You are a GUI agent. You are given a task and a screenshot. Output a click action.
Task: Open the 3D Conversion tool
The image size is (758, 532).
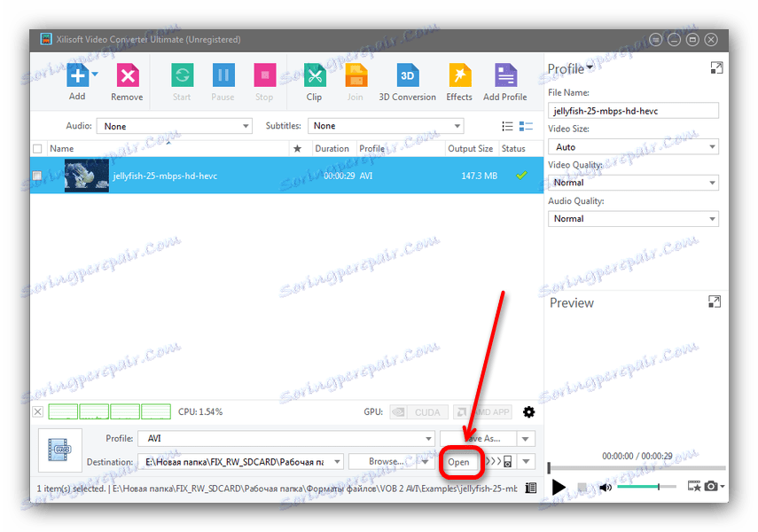[408, 75]
